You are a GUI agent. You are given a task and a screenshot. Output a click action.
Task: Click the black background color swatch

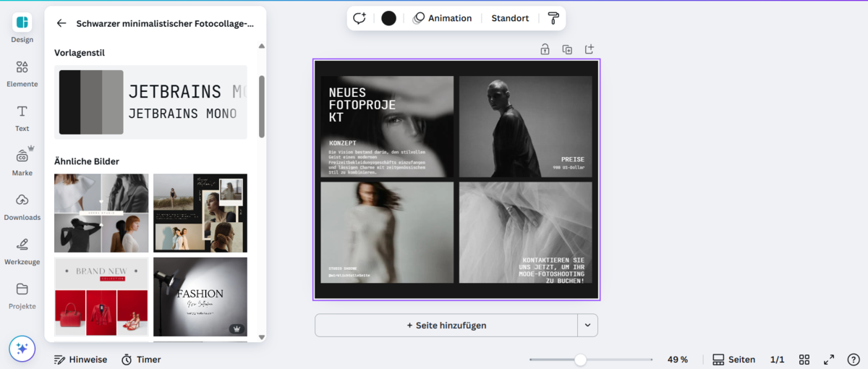point(388,18)
